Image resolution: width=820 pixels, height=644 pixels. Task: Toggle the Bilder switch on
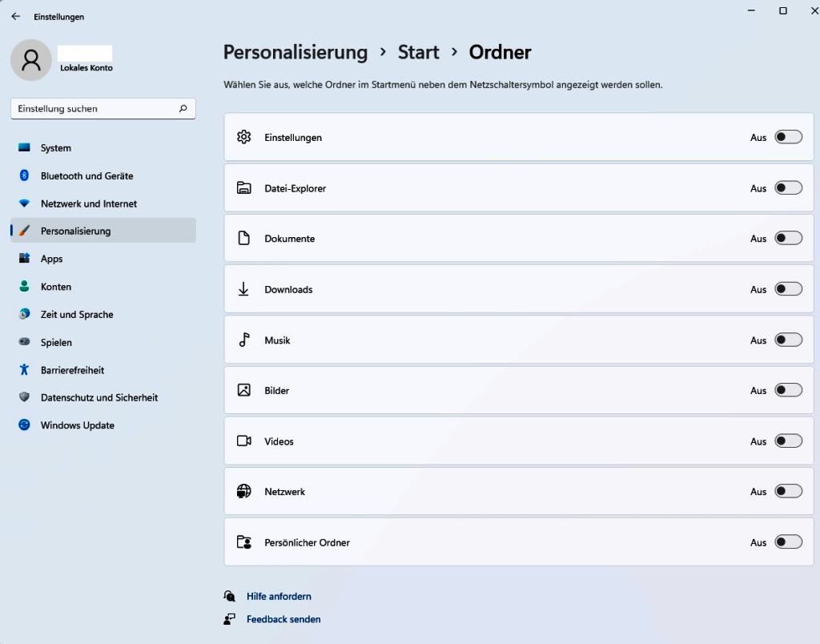pos(788,390)
